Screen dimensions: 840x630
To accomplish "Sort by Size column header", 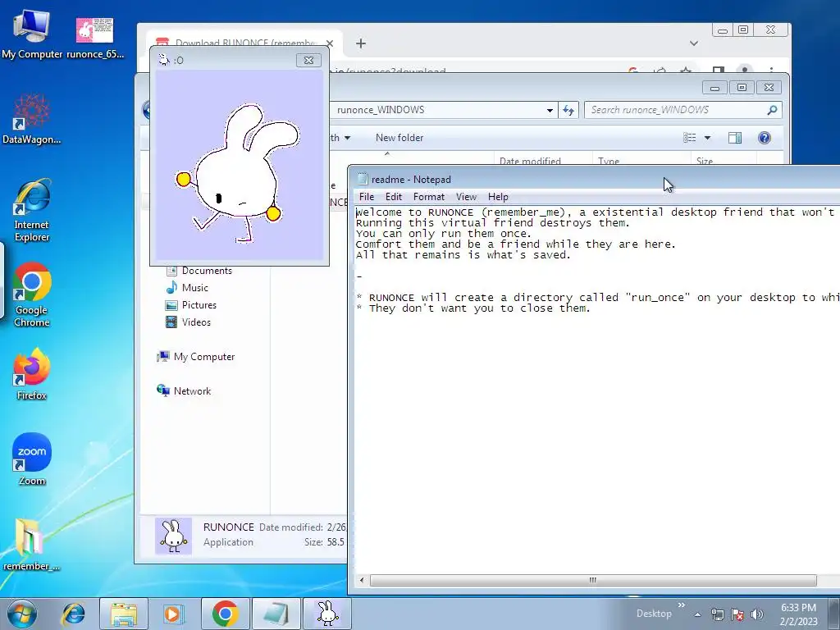I will 724,160.
